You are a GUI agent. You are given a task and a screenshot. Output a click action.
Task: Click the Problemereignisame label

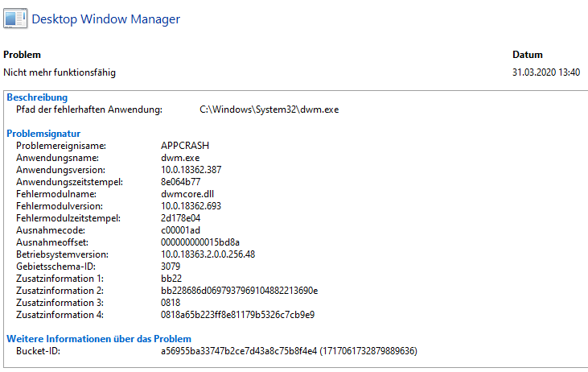click(61, 146)
